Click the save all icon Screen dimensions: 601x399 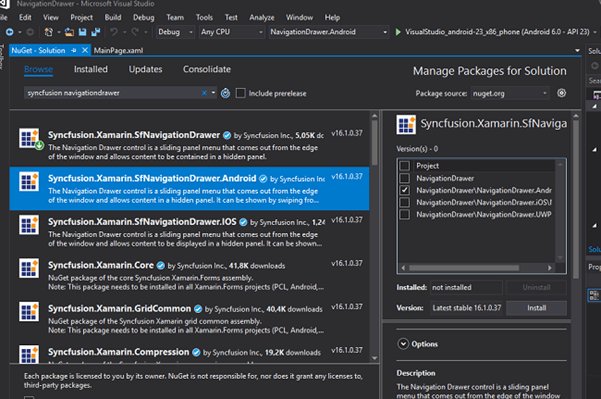pyautogui.click(x=95, y=32)
